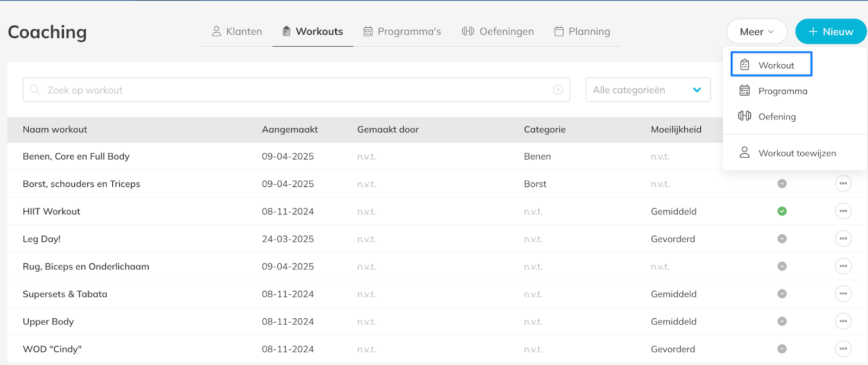Switch to the Klanten tab

pos(237,32)
